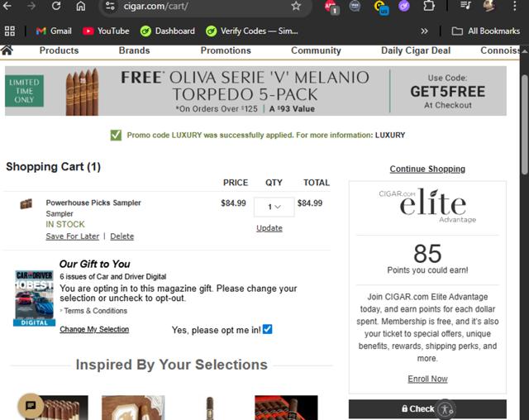
Task: Click the Free Oliva Serie V Melanio banner
Action: coord(255,91)
